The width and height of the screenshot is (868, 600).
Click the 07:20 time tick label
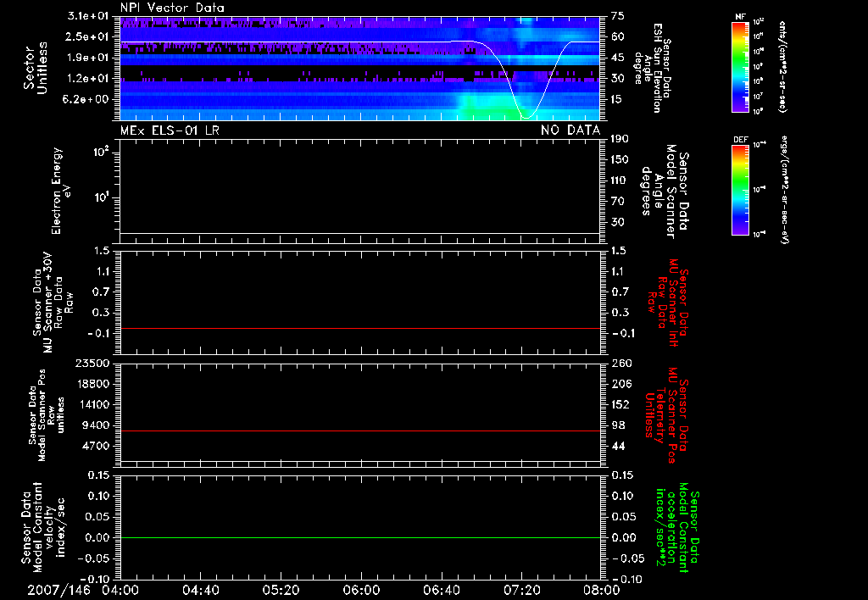pos(521,590)
